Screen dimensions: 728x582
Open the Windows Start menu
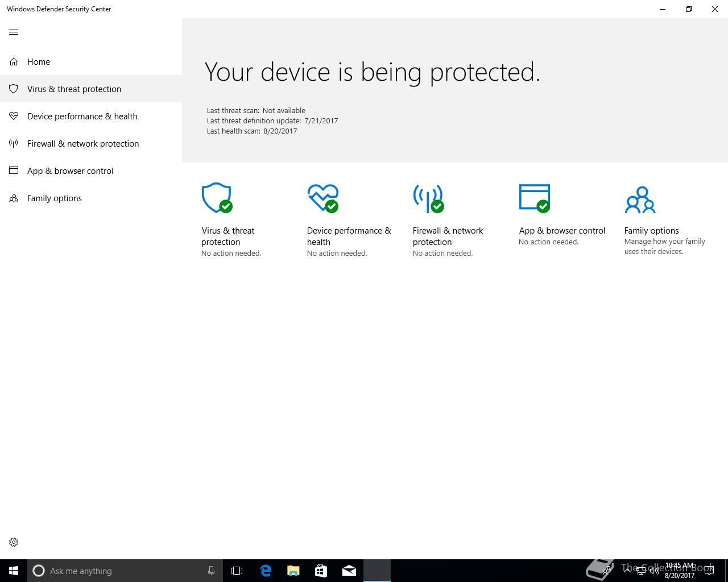tap(14, 571)
